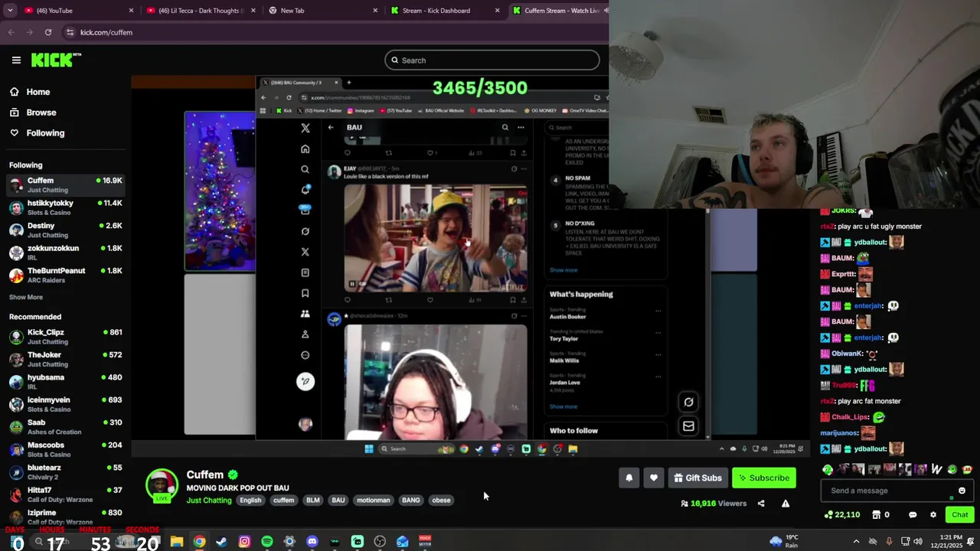Open Kick_Clipz in the Recommended list
Image resolution: width=980 pixels, height=551 pixels.
pyautogui.click(x=66, y=337)
